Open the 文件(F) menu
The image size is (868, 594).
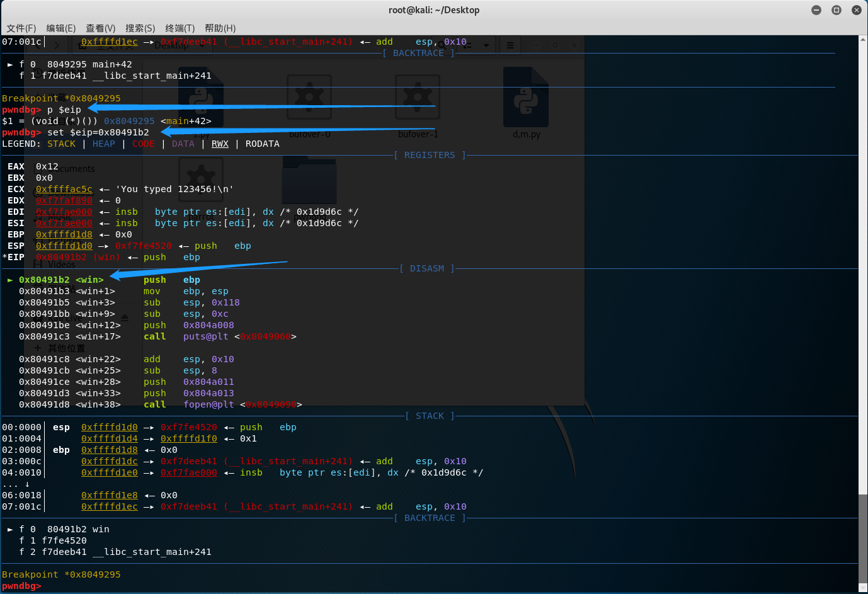[x=21, y=28]
